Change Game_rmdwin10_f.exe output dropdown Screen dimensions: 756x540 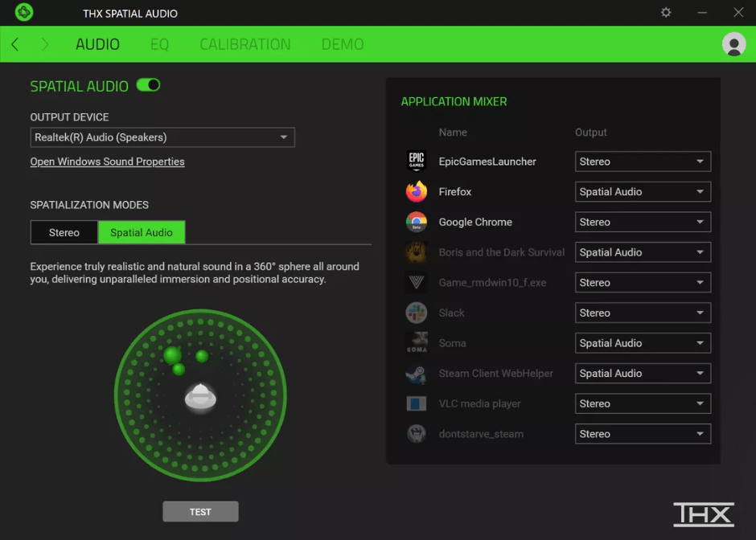[x=643, y=283]
